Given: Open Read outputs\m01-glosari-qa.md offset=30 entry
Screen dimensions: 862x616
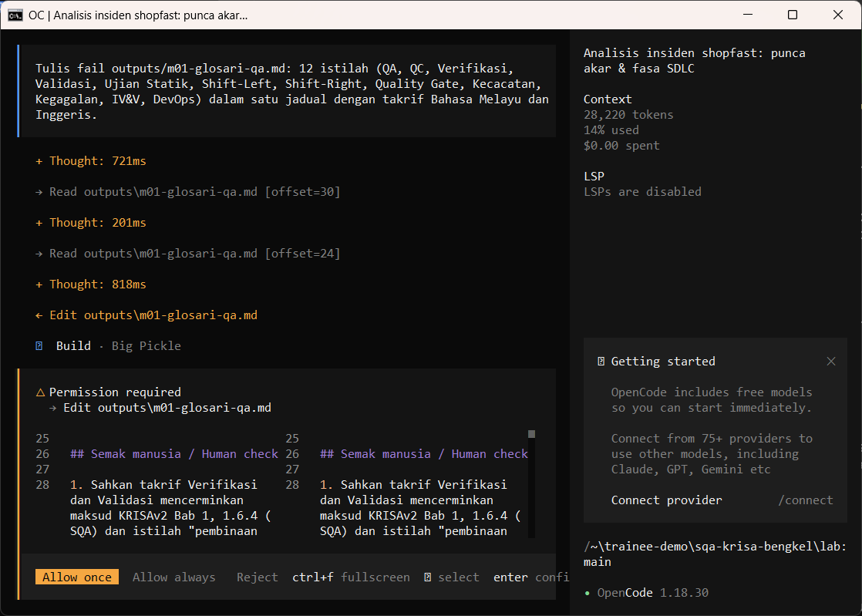Looking at the screenshot, I should [x=188, y=192].
